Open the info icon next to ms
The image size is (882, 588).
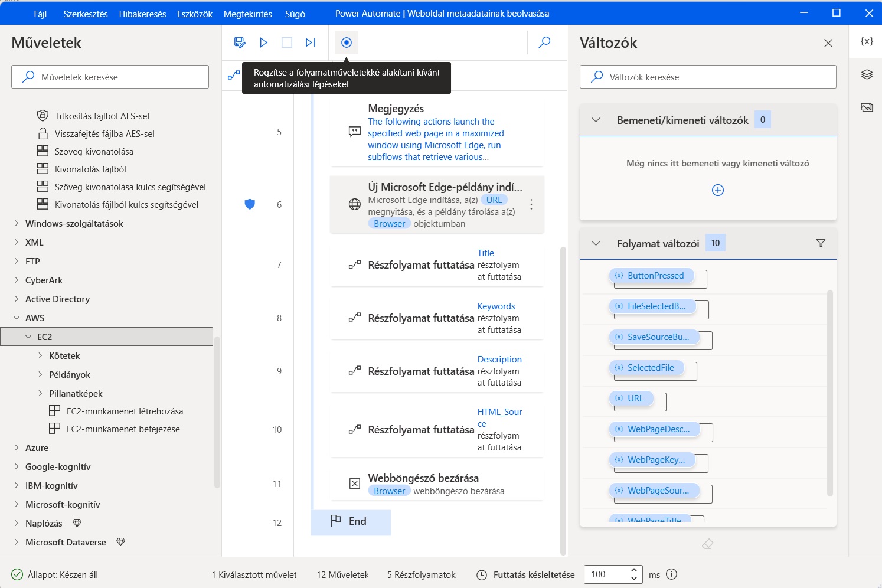(672, 574)
